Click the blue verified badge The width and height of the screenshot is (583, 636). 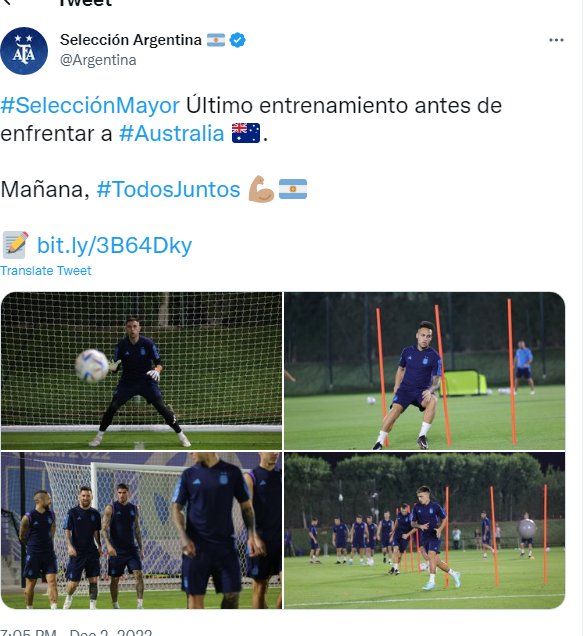[237, 40]
